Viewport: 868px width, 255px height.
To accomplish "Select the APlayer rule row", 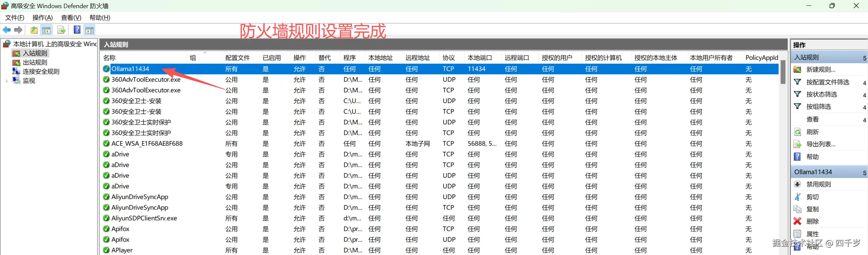I will pyautogui.click(x=440, y=250).
